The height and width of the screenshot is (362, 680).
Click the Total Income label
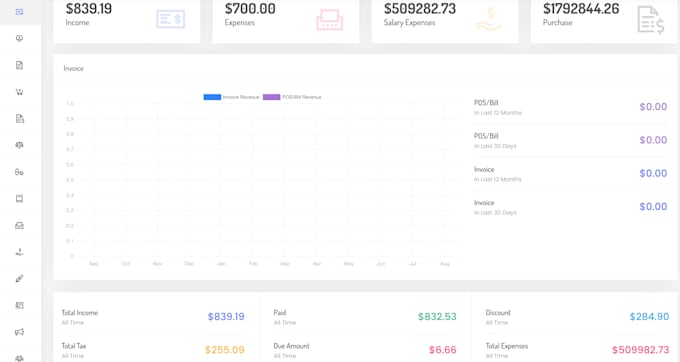(80, 313)
